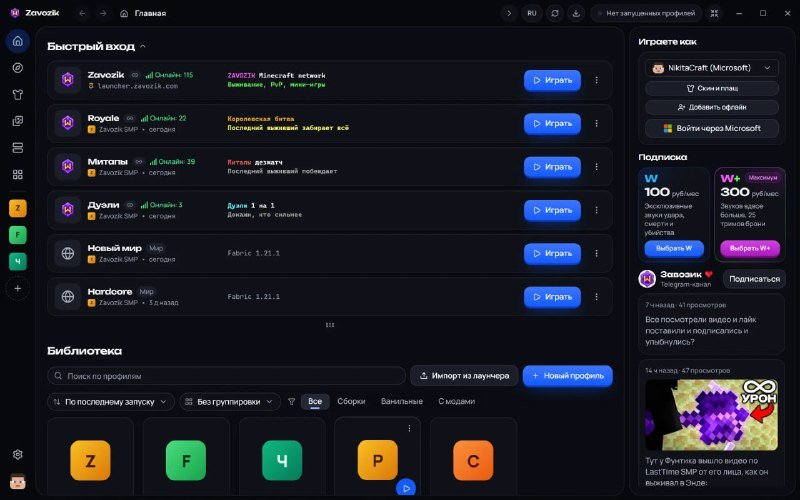This screenshot has width=800, height=500.
Task: Select the Все filter tab
Action: click(x=315, y=402)
